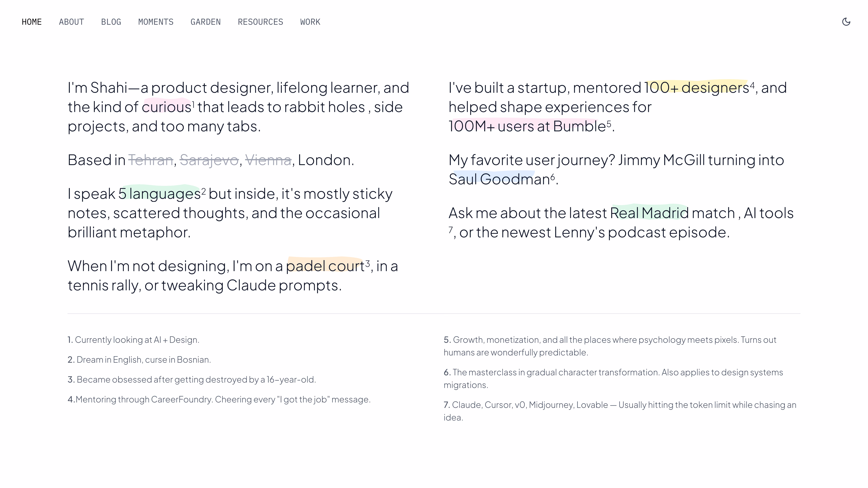Go to the ABOUT page

(x=71, y=22)
